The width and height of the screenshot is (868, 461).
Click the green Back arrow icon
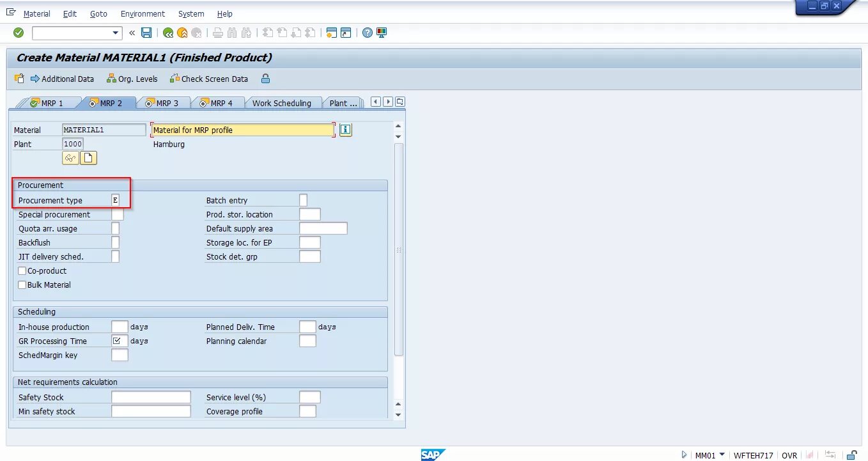pyautogui.click(x=168, y=33)
